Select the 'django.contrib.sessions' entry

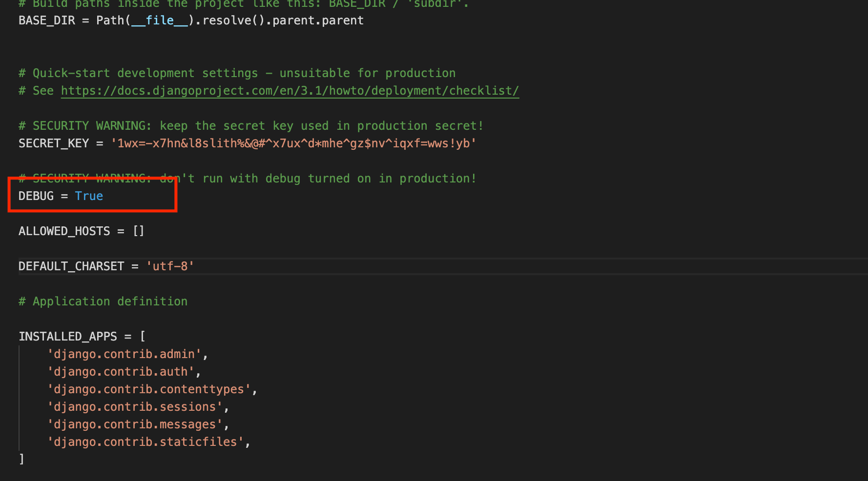133,406
